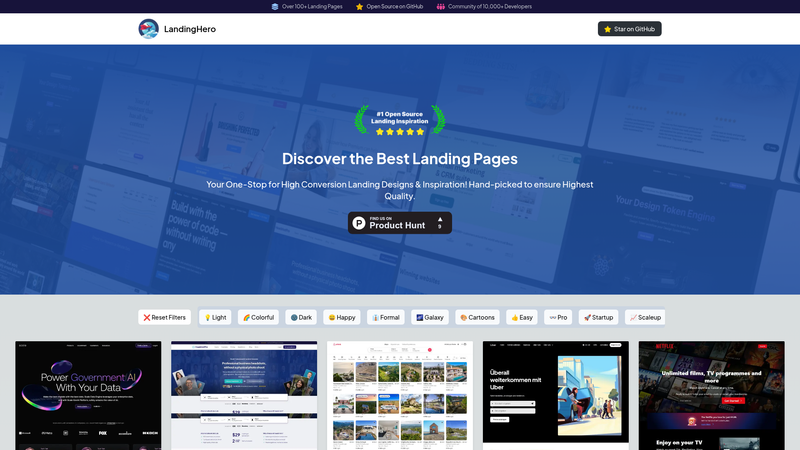800x450 pixels.
Task: Click the lightbulb icon on Light chip
Action: point(208,317)
